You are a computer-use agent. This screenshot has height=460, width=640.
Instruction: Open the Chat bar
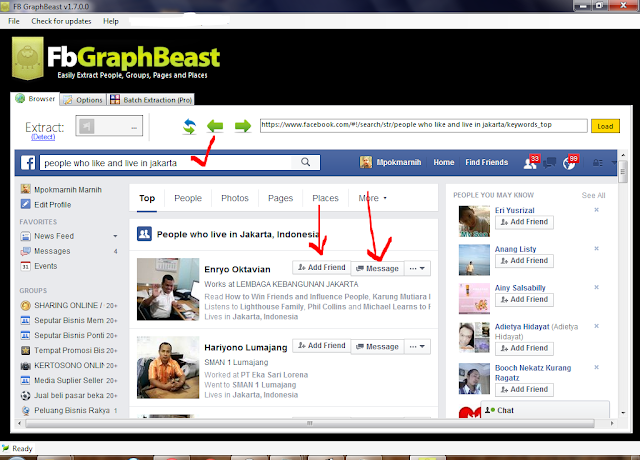coord(545,410)
